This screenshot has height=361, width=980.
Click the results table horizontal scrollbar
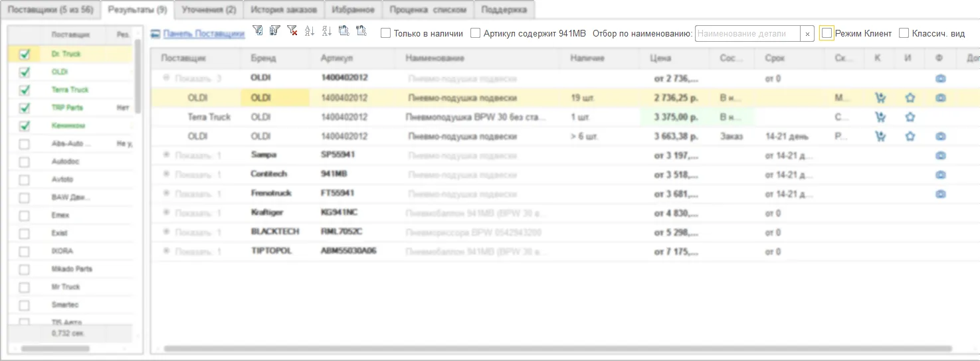click(x=558, y=348)
